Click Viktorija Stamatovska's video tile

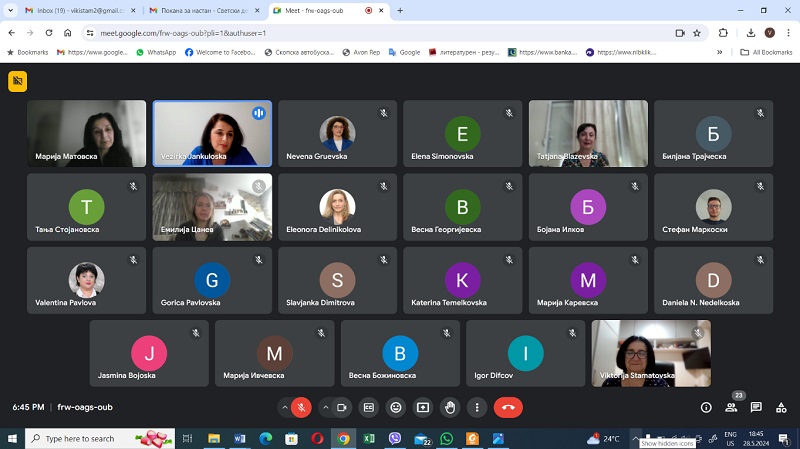[651, 353]
